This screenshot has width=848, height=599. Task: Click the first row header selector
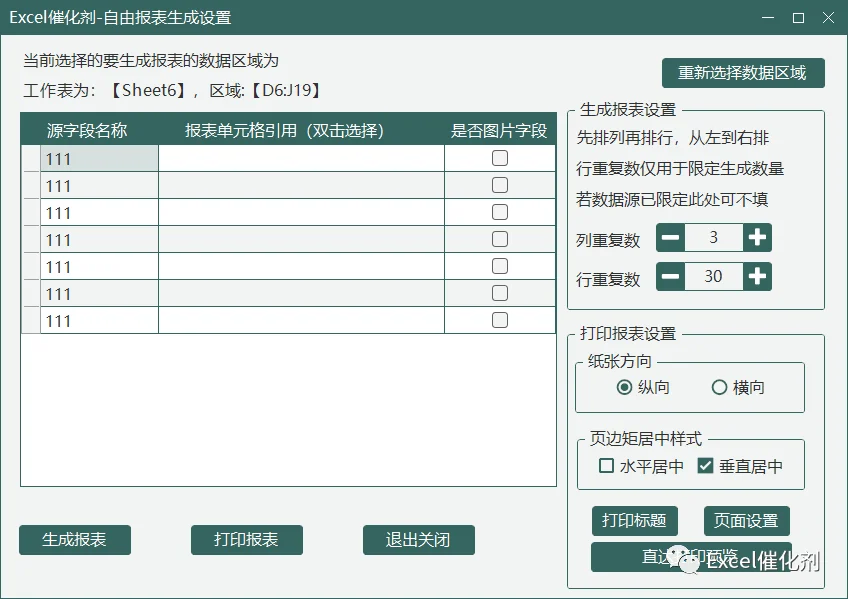click(31, 158)
